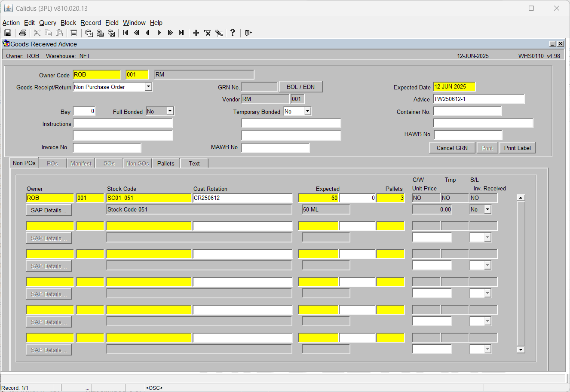Click the Container No. input field
The image size is (570, 392).
click(x=467, y=111)
